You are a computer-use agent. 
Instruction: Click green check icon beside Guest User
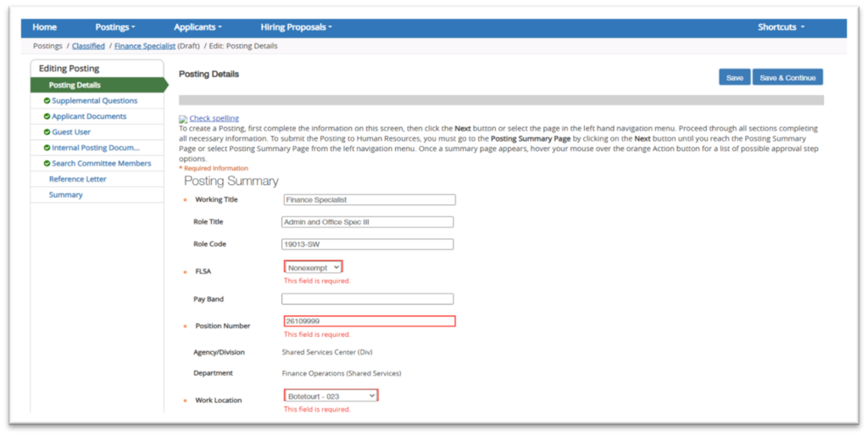[47, 131]
